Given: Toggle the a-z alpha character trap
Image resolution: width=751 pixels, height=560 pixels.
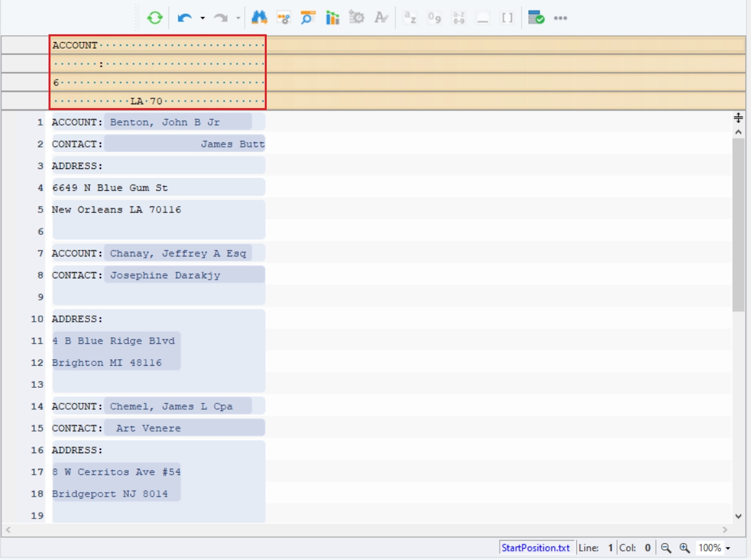Looking at the screenshot, I should pyautogui.click(x=410, y=18).
